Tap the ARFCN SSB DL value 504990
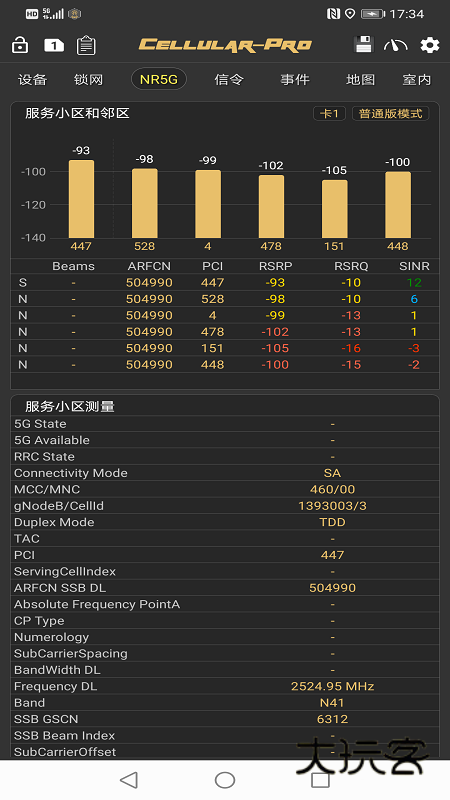 pyautogui.click(x=332, y=588)
